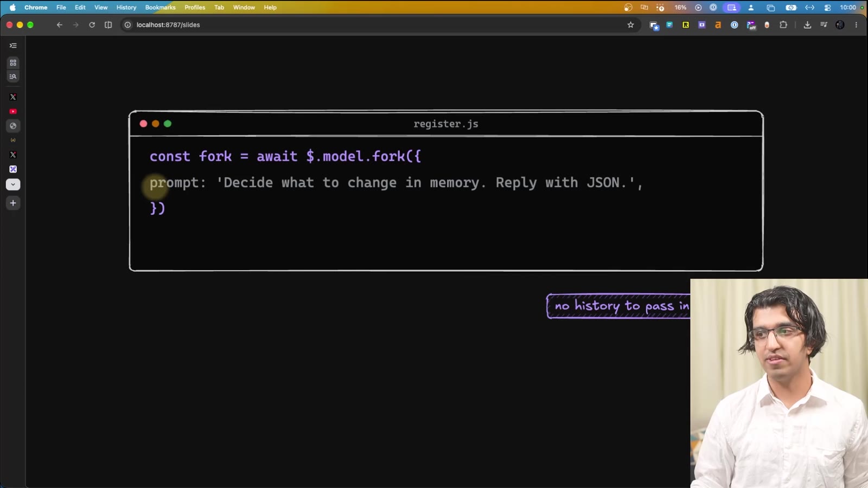
Task: Select the active globe tab in sidebar
Action: 13,126
